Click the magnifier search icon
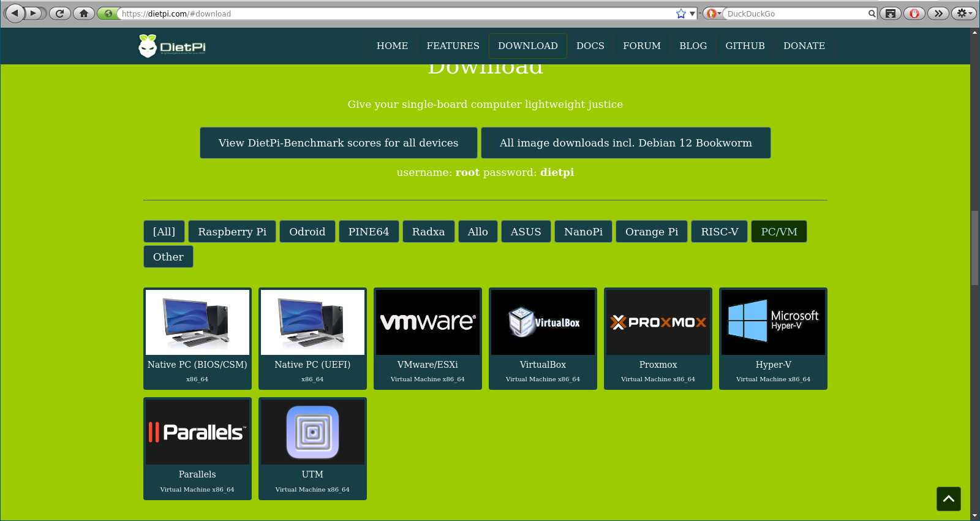 tap(872, 13)
